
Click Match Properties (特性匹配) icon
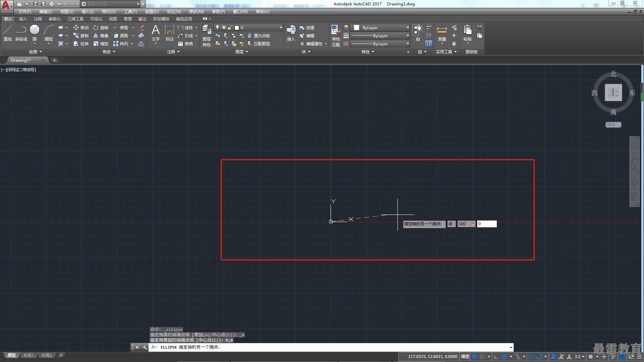point(336,36)
